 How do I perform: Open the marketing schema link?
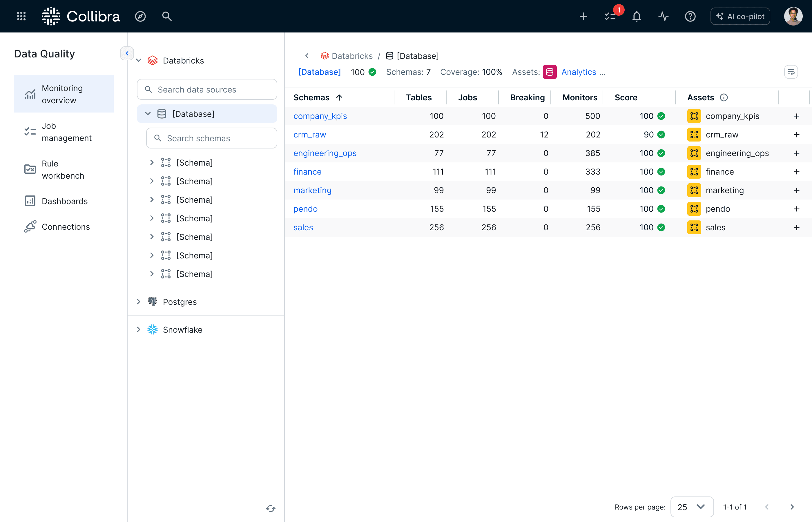pos(312,190)
